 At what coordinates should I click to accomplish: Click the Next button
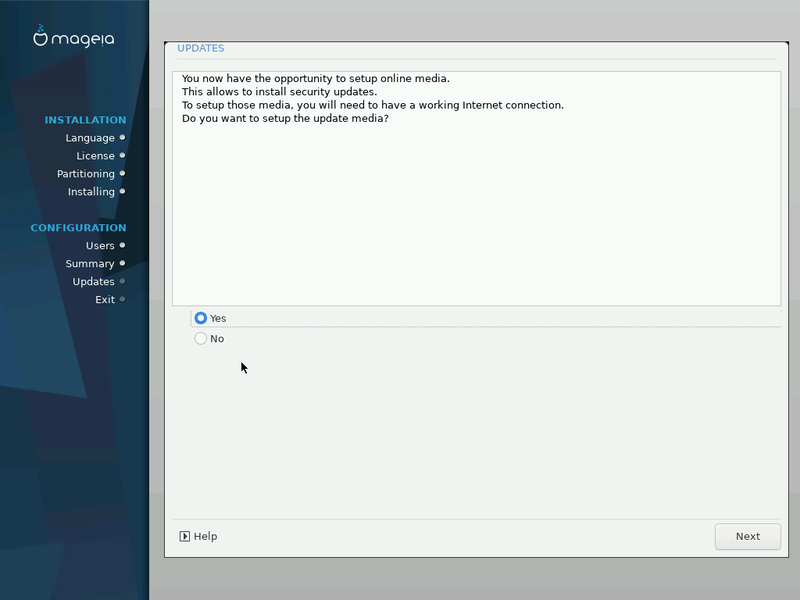(747, 536)
